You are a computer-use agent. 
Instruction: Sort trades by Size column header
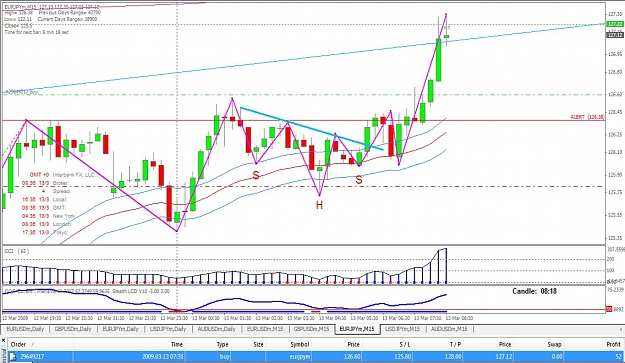(258, 344)
